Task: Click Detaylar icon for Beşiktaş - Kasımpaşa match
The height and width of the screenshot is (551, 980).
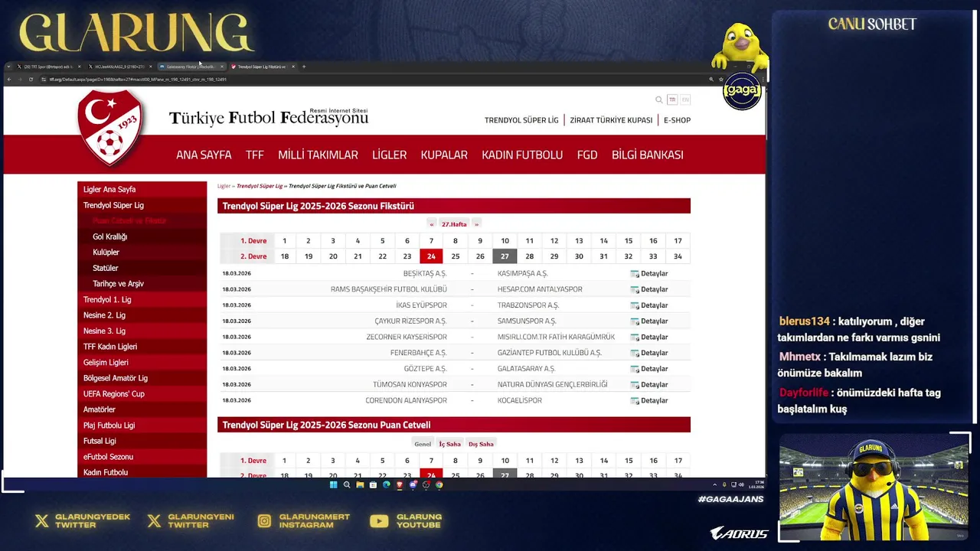Action: (x=635, y=274)
